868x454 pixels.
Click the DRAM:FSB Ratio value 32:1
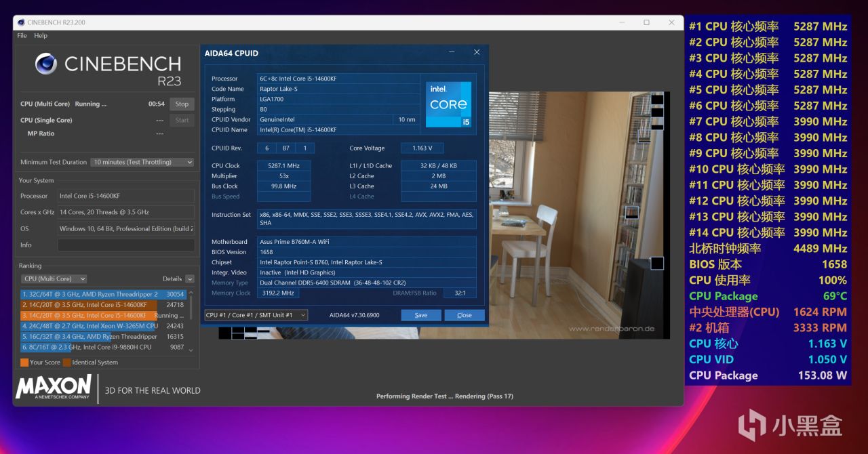[x=460, y=293]
